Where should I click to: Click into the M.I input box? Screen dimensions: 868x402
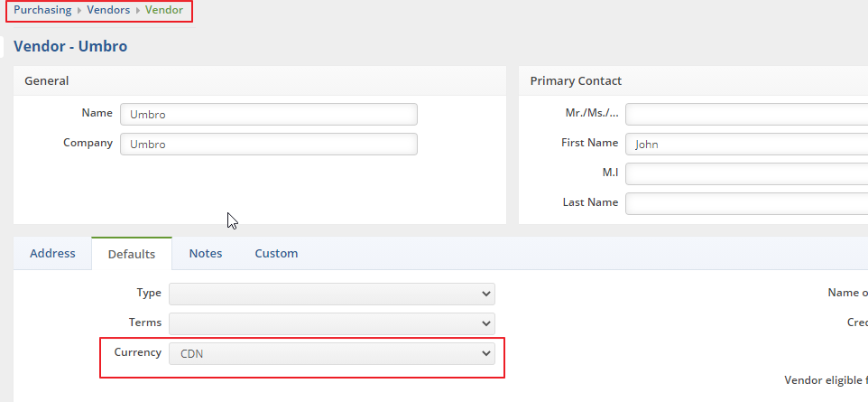[x=745, y=173]
